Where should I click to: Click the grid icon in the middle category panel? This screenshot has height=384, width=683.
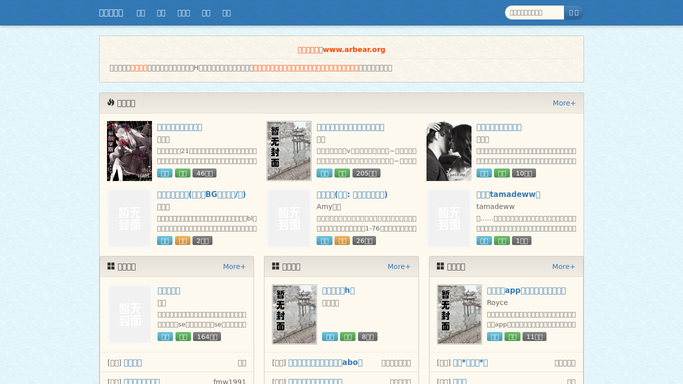coord(276,266)
